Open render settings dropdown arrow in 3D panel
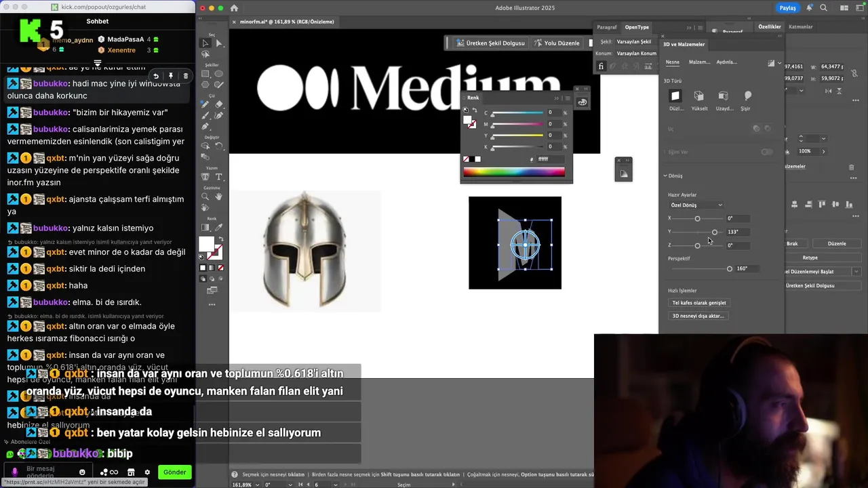Viewport: 868px width, 488px height. coord(779,63)
